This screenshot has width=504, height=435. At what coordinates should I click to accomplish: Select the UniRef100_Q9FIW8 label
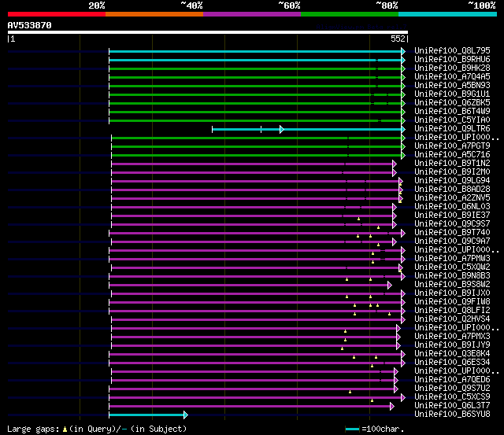452,302
